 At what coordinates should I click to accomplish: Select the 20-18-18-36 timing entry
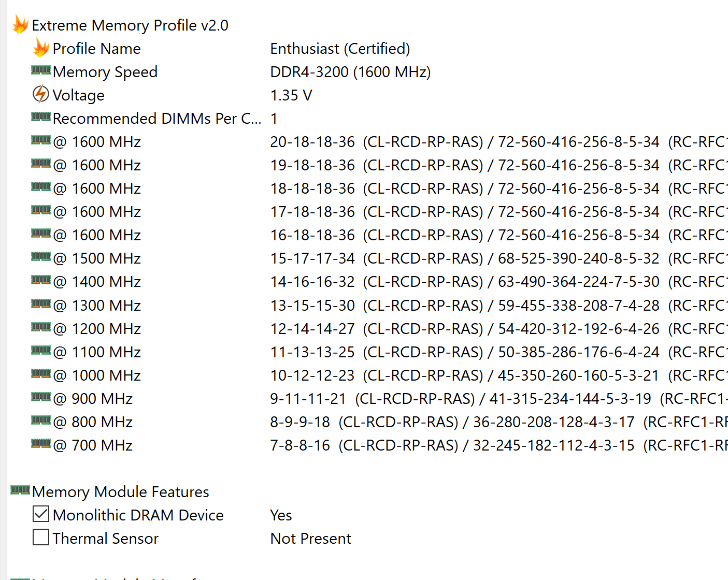(x=312, y=142)
